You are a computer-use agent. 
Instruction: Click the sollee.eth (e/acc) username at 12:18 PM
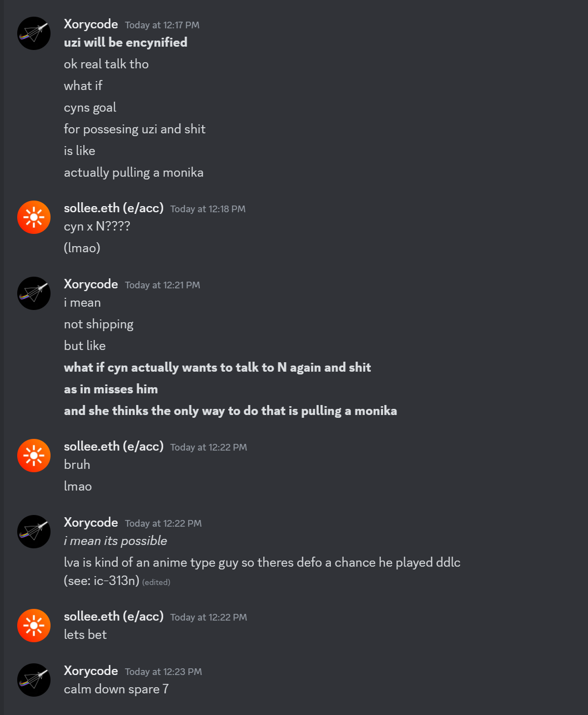click(114, 208)
